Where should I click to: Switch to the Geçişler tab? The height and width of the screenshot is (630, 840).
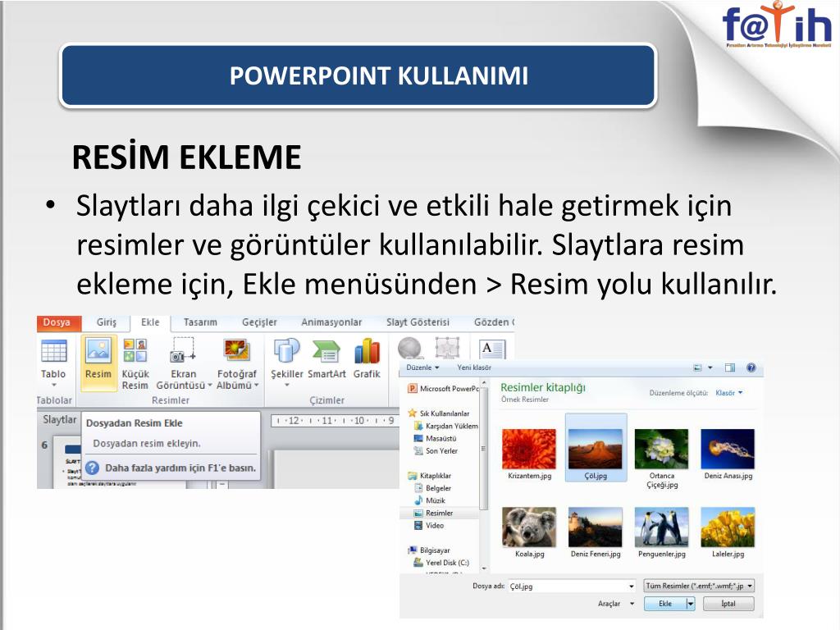[259, 322]
